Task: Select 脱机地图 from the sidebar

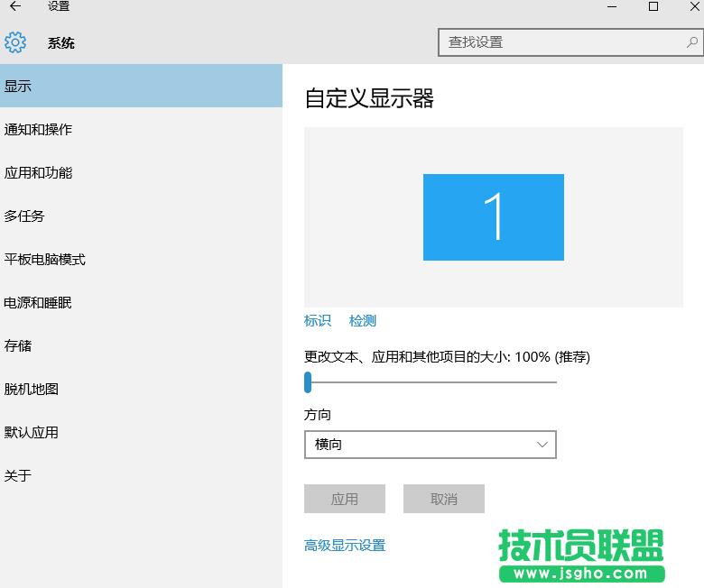Action: tap(32, 390)
